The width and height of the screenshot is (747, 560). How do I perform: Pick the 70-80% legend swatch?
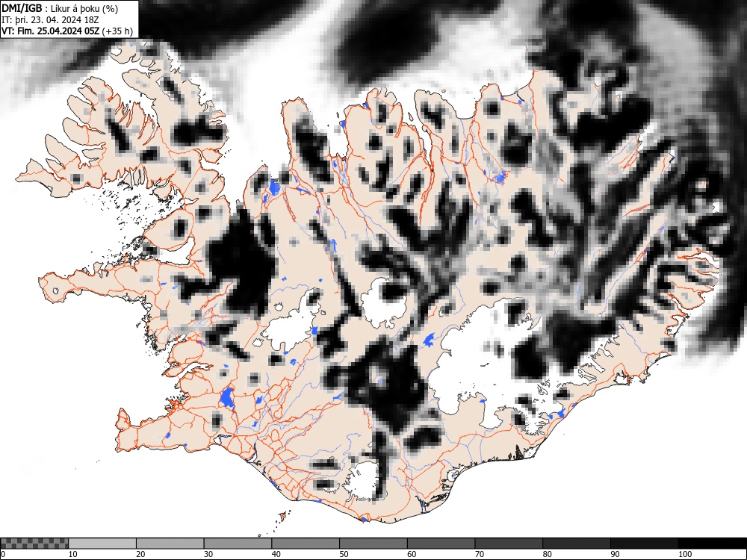(x=509, y=544)
